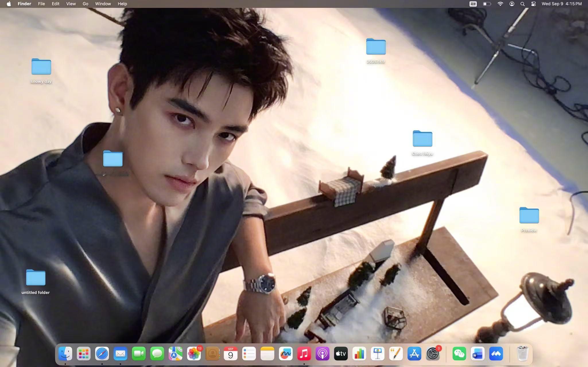Viewport: 588px width, 367px height.
Task: Launch Freeform from the Dock
Action: click(x=286, y=354)
